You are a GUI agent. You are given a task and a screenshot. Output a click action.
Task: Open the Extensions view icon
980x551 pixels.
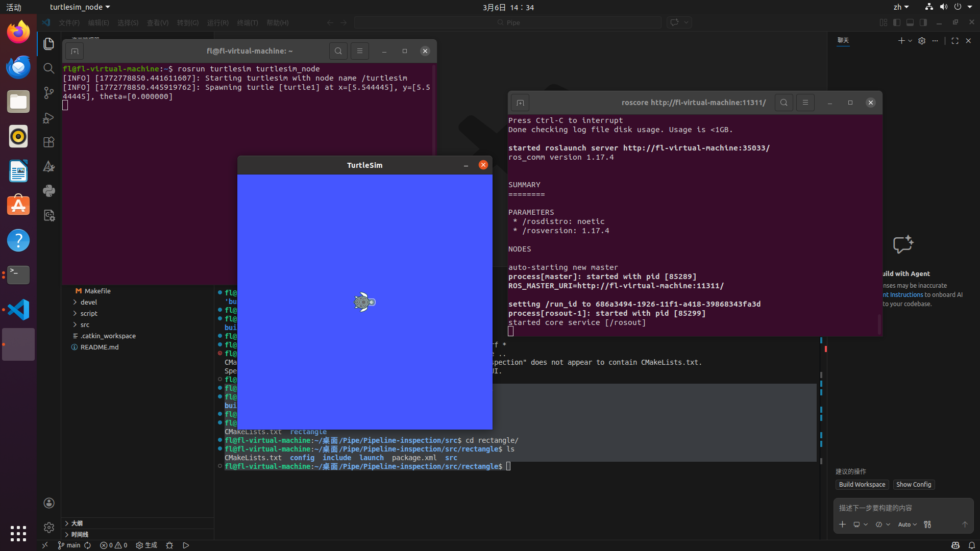pos(48,142)
